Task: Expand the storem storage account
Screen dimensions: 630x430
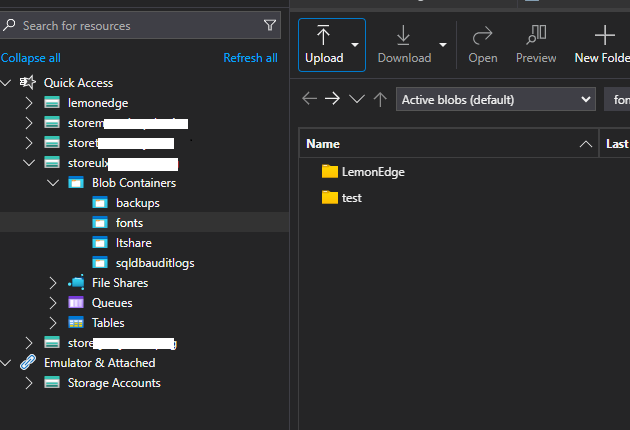Action: pos(29,123)
